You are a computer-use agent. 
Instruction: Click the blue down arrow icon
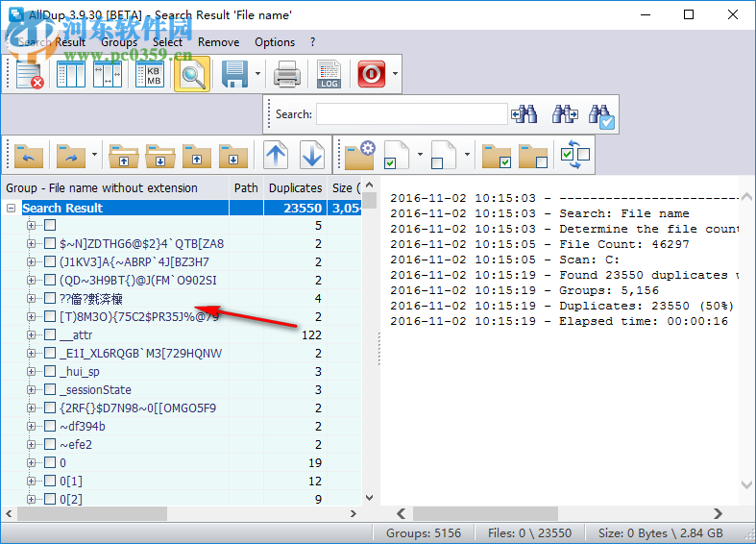coord(312,155)
